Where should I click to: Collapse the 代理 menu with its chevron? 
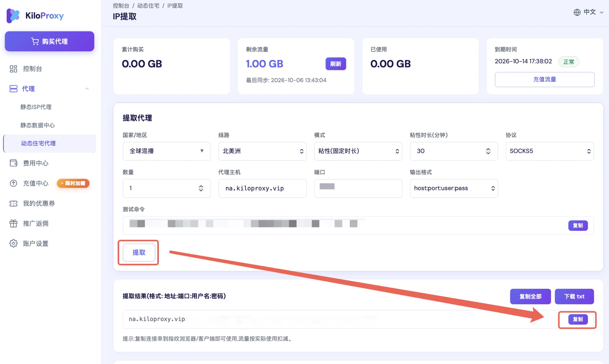click(x=87, y=89)
